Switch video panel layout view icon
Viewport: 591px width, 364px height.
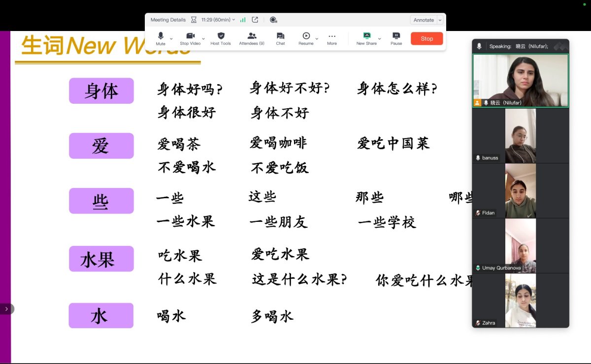560,46
